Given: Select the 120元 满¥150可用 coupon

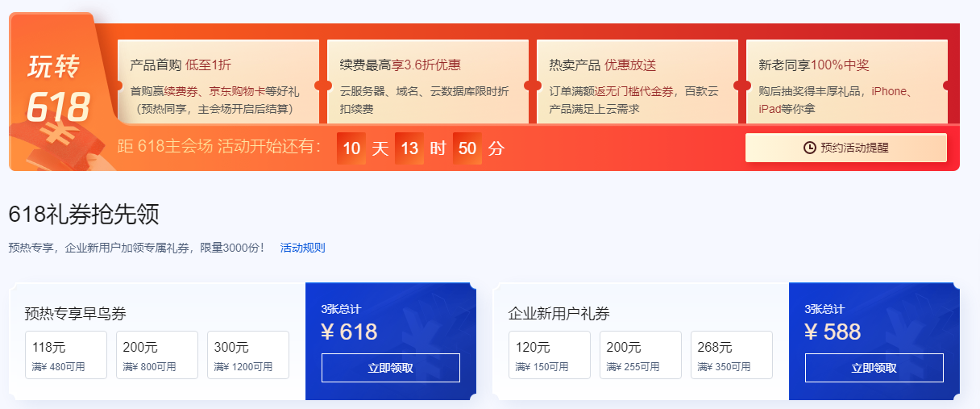Looking at the screenshot, I should pyautogui.click(x=550, y=355).
